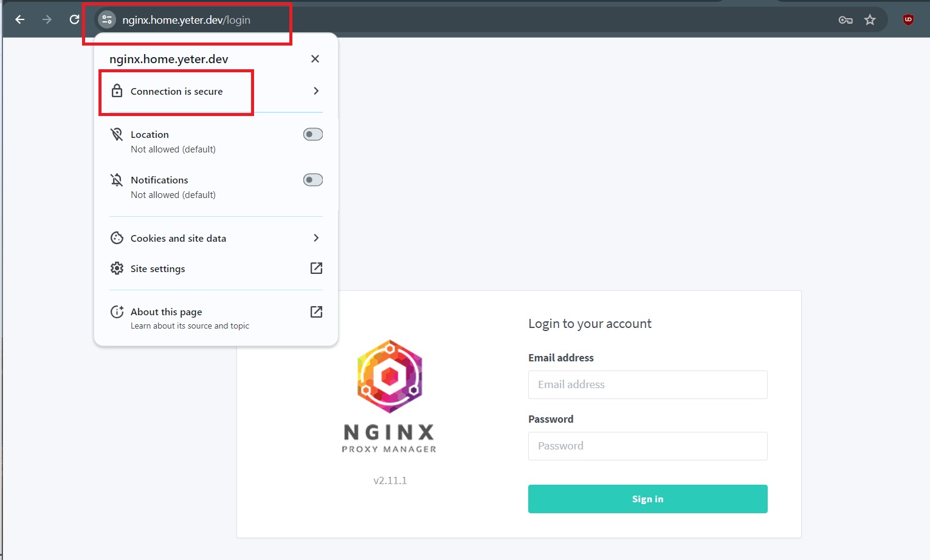Click the password manager key icon
Viewport: 930px width, 560px height.
click(846, 20)
